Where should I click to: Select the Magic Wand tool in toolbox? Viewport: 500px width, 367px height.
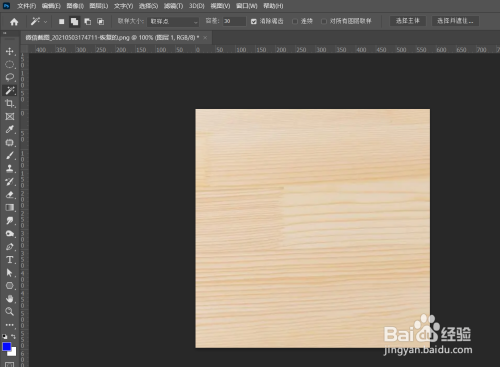coord(10,90)
